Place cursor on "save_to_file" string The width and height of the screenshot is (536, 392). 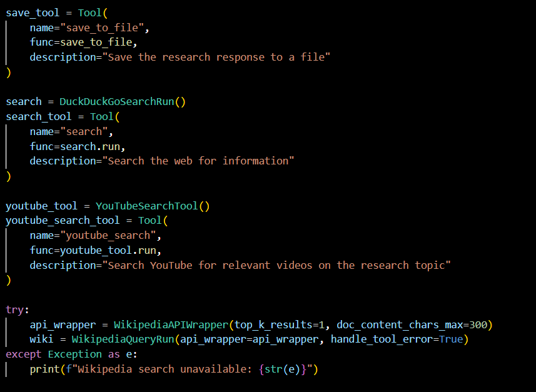(102, 28)
